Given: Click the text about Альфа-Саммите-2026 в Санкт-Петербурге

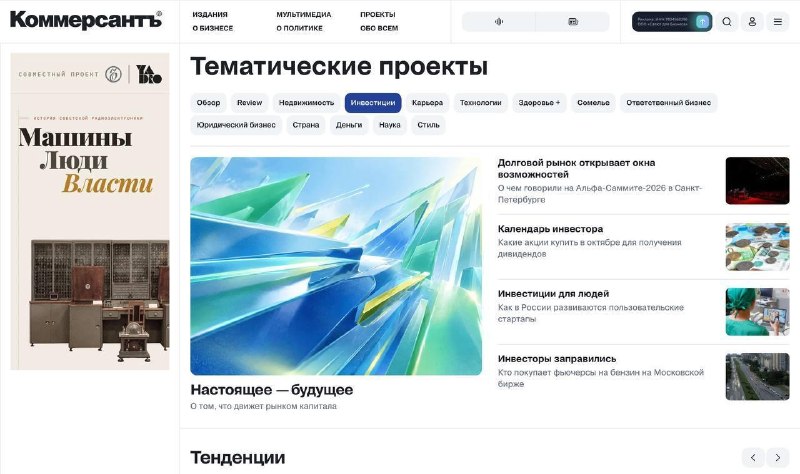Looking at the screenshot, I should [599, 194].
